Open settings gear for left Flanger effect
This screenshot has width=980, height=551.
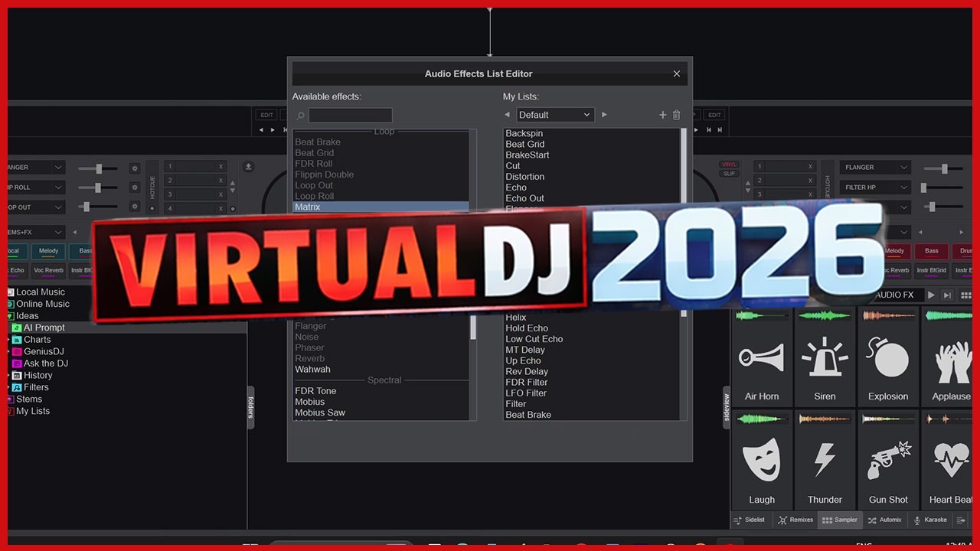tap(135, 168)
